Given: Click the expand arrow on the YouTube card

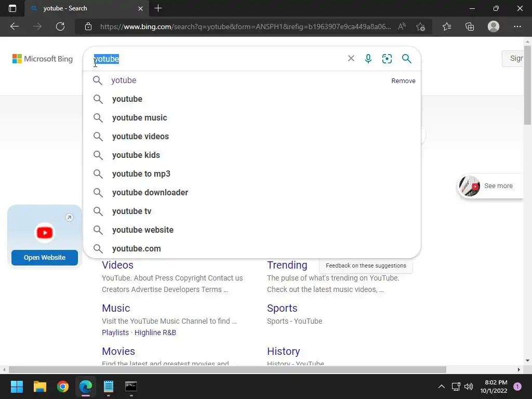Looking at the screenshot, I should click(x=69, y=218).
